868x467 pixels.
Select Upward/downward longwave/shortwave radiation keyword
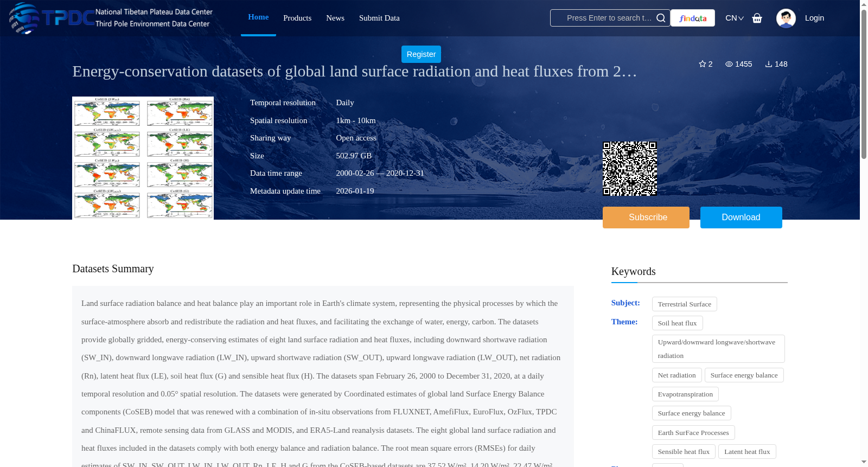(x=718, y=349)
